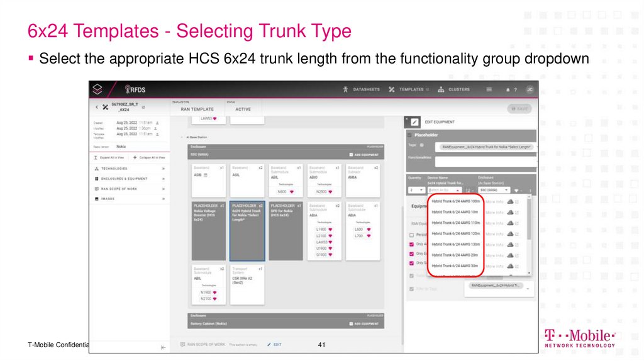Select Hybrid Trunk 6/24 4AWG 10m
Image resolution: width=644 pixels, height=361 pixels.
pos(455,212)
